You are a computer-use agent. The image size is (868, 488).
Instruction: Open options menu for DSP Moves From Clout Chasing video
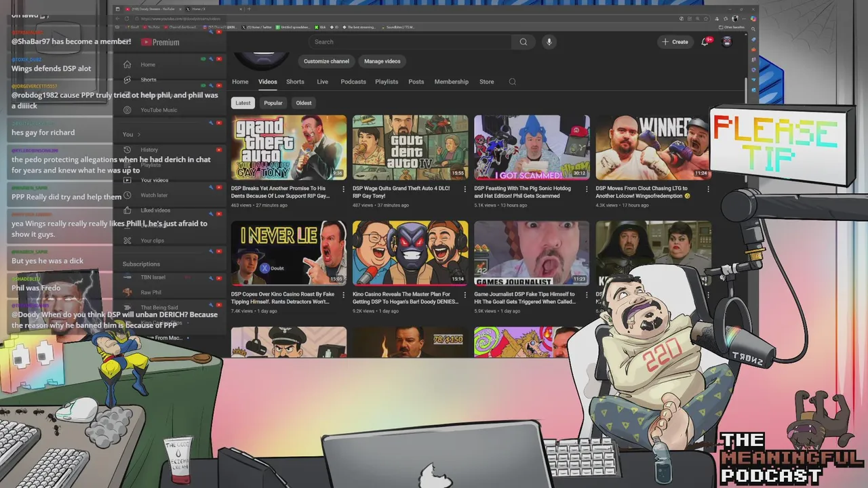tap(708, 189)
